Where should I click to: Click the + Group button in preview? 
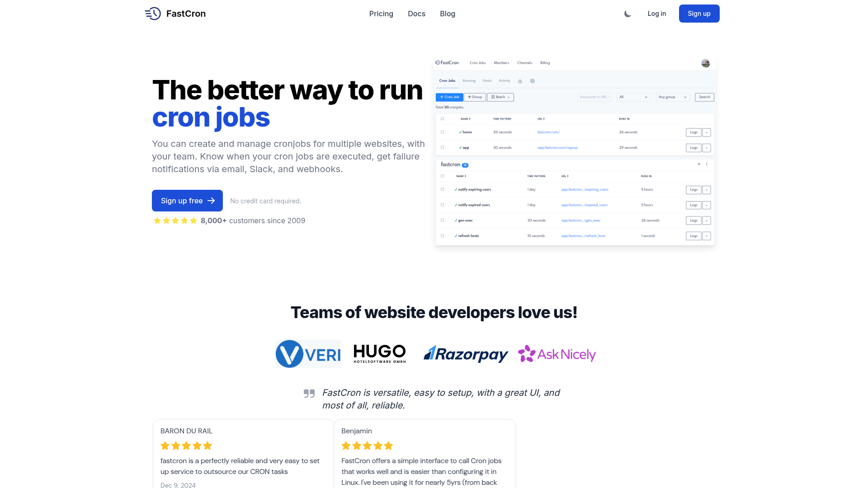coord(475,97)
